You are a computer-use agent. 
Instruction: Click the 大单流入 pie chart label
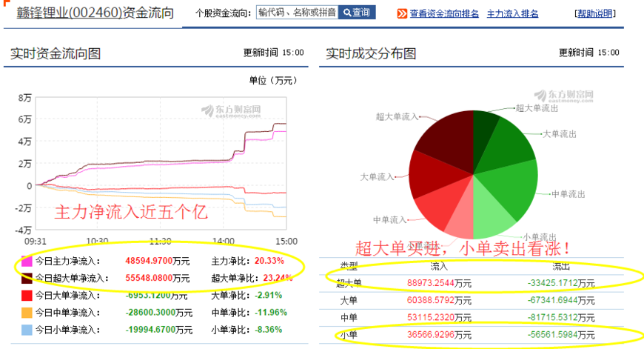click(377, 177)
